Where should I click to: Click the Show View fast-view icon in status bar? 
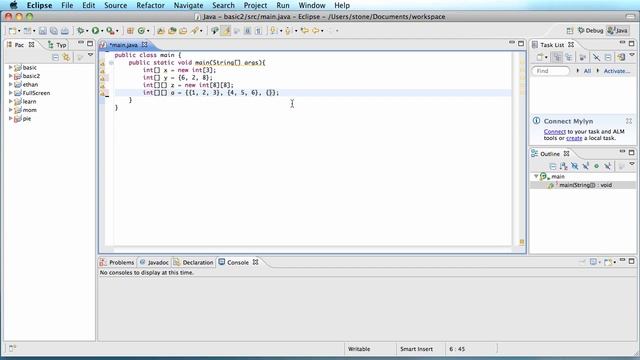pyautogui.click(x=12, y=348)
